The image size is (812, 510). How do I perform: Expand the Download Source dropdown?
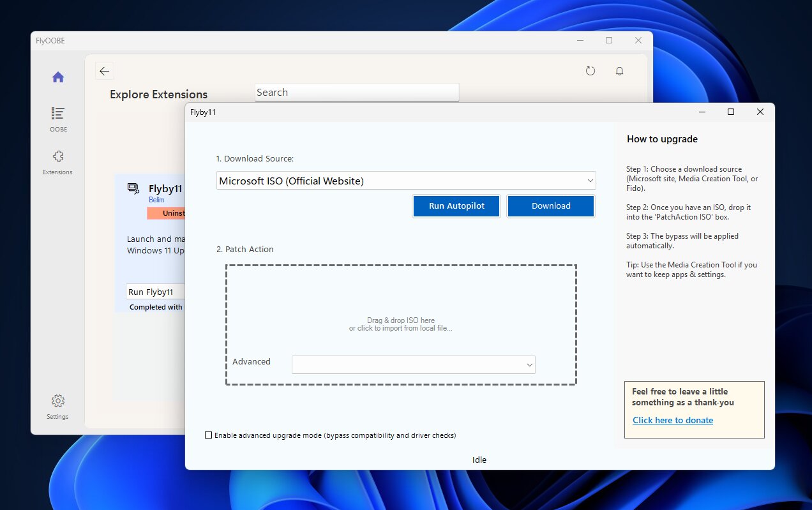click(406, 181)
